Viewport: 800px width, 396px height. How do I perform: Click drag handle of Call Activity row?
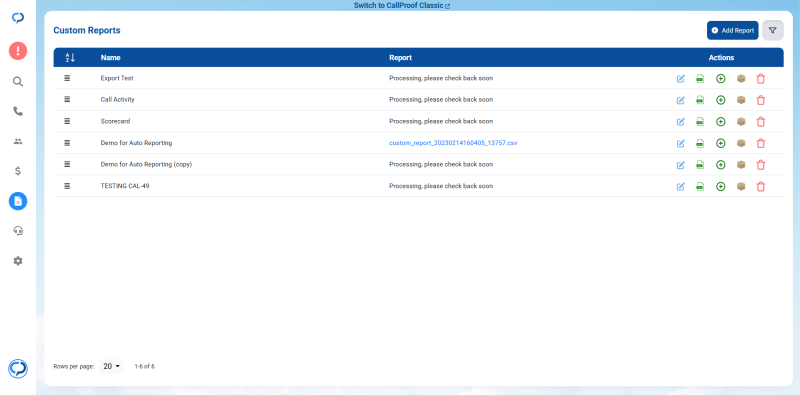(67, 100)
